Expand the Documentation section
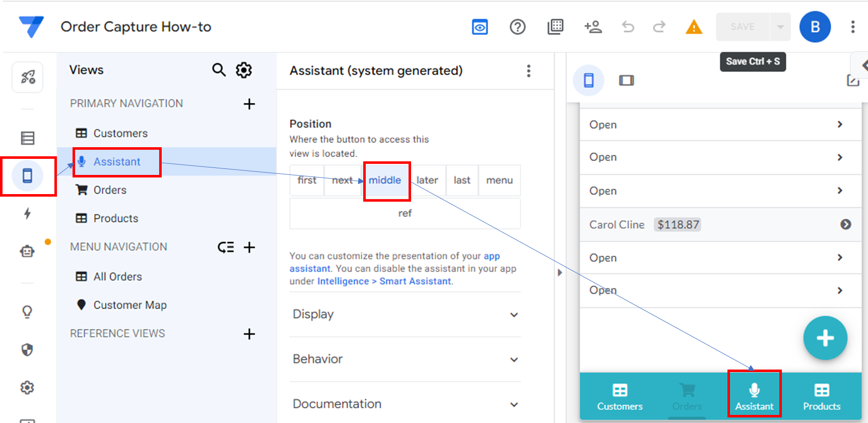 (x=405, y=403)
